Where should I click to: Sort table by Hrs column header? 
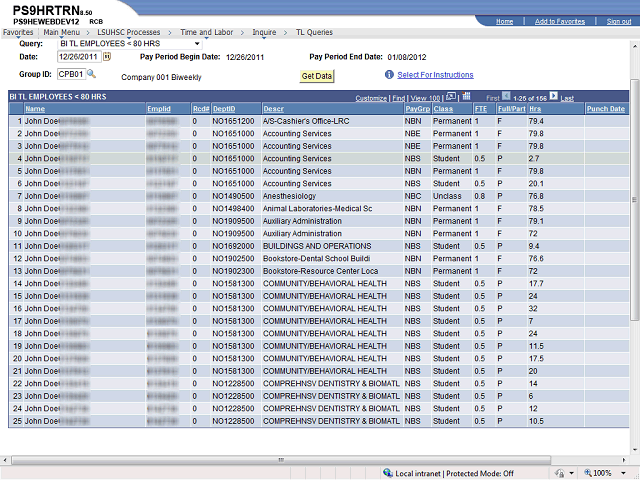pyautogui.click(x=534, y=108)
